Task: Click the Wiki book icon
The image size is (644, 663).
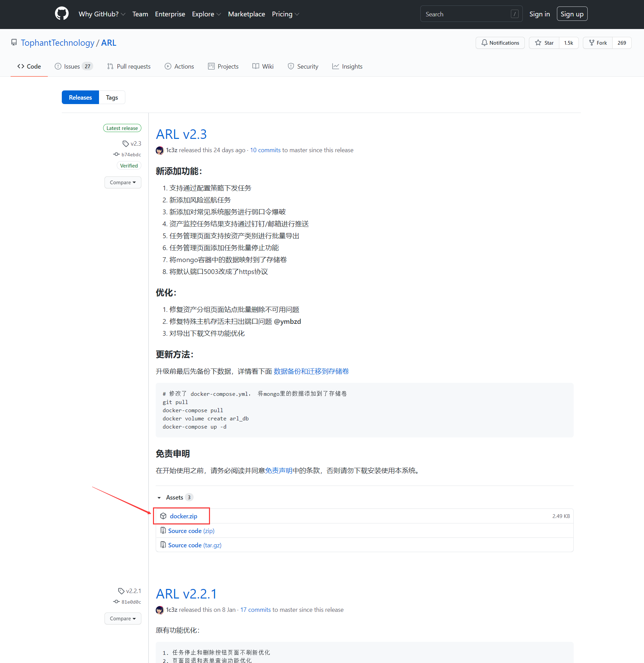Action: pos(255,66)
